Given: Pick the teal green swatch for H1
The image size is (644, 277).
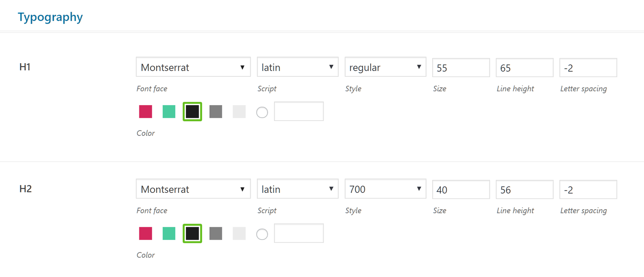Looking at the screenshot, I should pyautogui.click(x=169, y=112).
